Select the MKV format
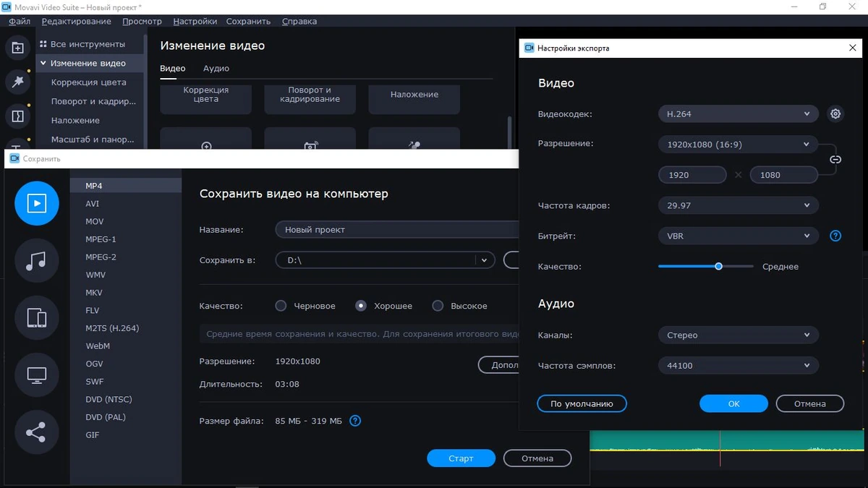Viewport: 868px width, 488px height. [126, 293]
